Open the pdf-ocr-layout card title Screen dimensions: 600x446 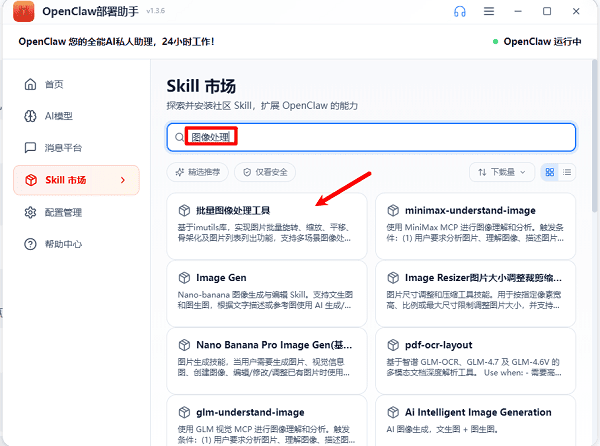pyautogui.click(x=439, y=345)
